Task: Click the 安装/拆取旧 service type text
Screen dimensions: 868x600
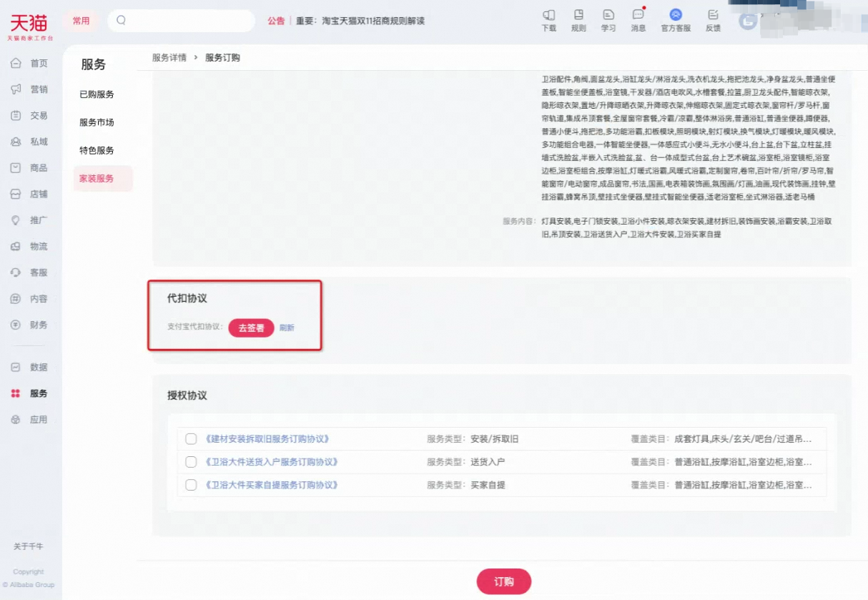Action: 494,439
